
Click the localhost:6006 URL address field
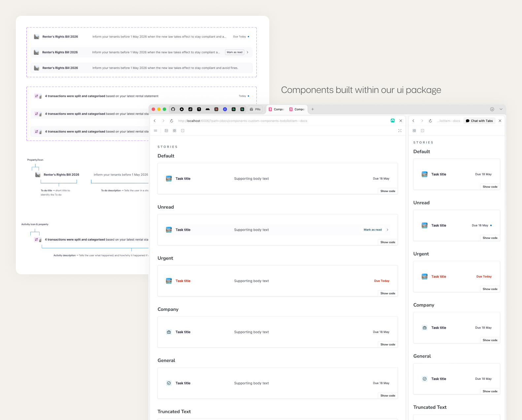(x=243, y=121)
